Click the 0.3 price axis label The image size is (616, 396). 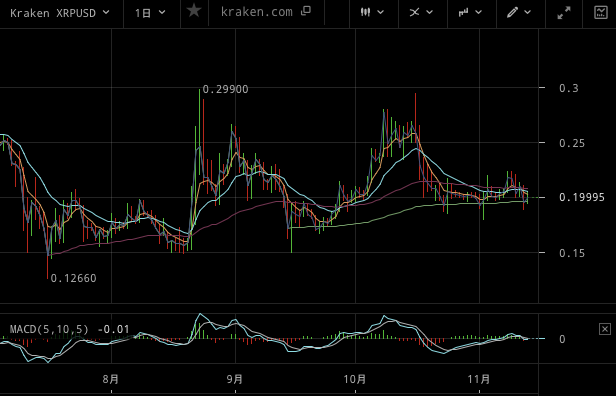[x=569, y=88]
